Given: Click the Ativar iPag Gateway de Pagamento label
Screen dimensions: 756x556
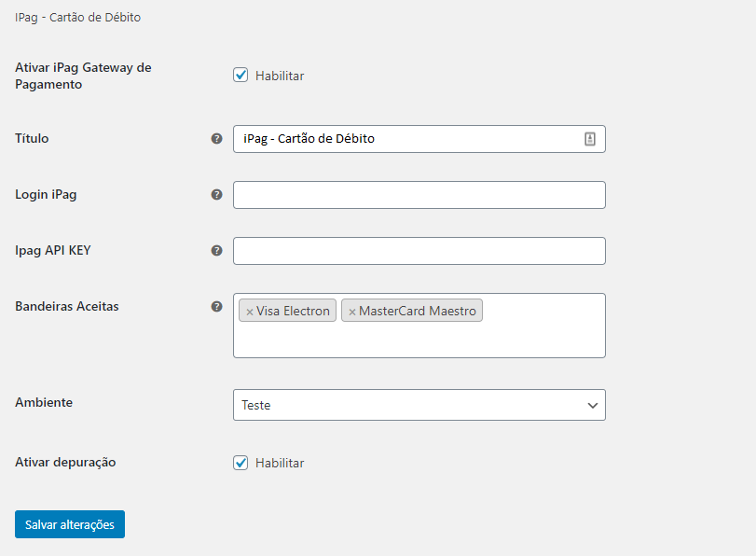Looking at the screenshot, I should click(83, 76).
